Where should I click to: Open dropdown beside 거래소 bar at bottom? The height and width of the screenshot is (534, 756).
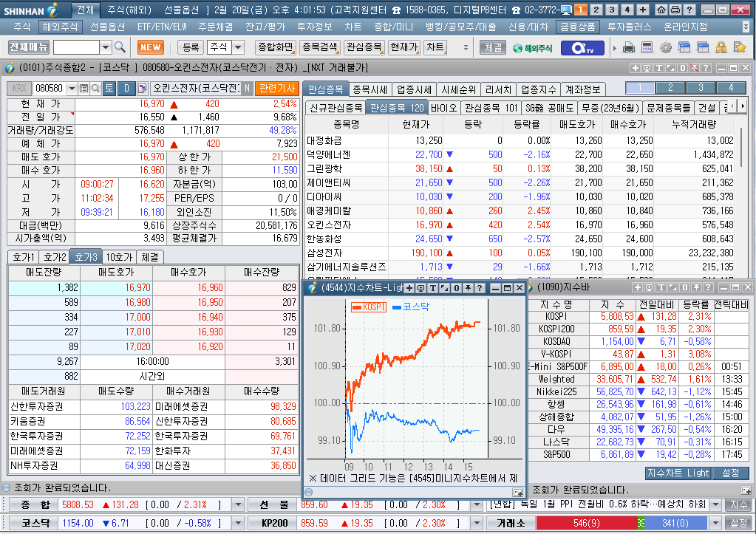(x=715, y=523)
